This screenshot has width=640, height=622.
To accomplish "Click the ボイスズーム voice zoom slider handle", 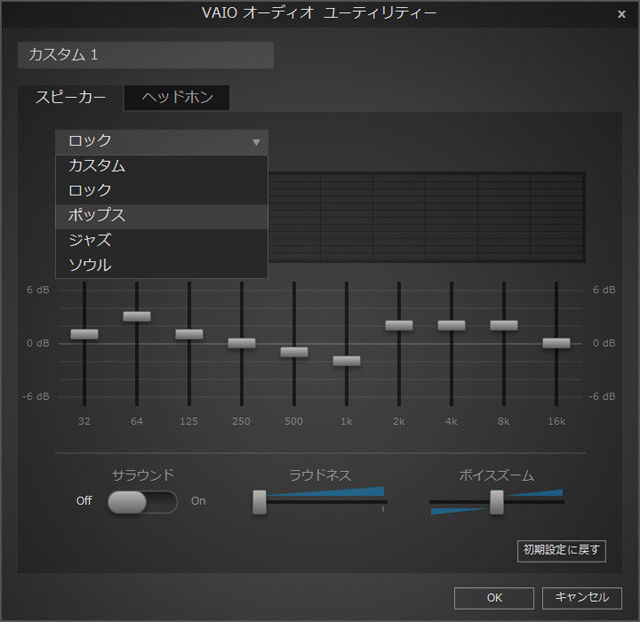I will click(497, 502).
